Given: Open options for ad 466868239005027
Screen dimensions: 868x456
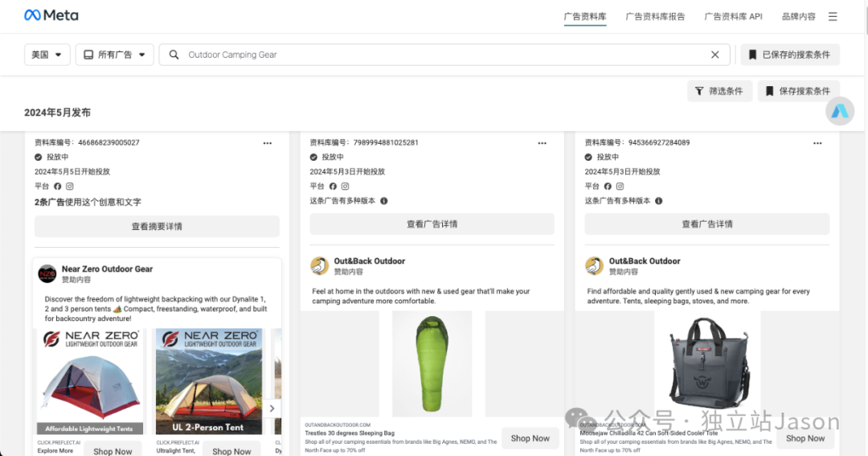Looking at the screenshot, I should point(268,143).
